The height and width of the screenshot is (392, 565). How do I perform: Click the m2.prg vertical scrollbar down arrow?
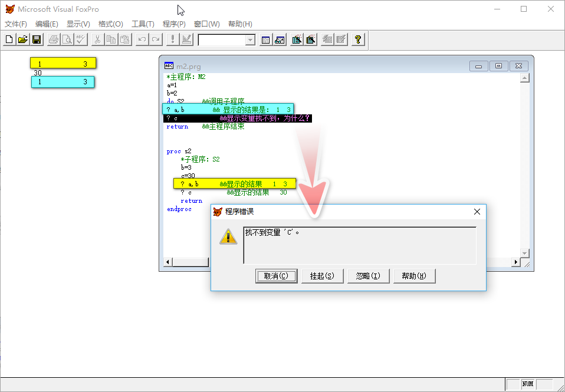point(525,253)
